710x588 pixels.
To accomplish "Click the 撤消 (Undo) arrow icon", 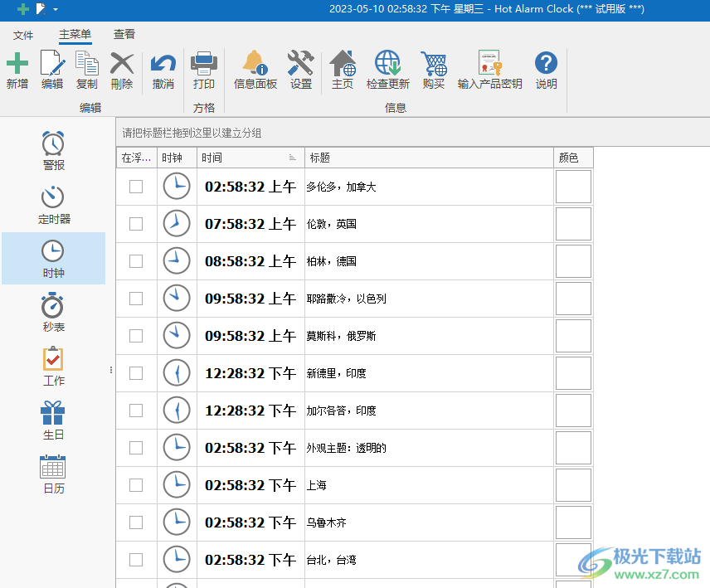I will (163, 63).
